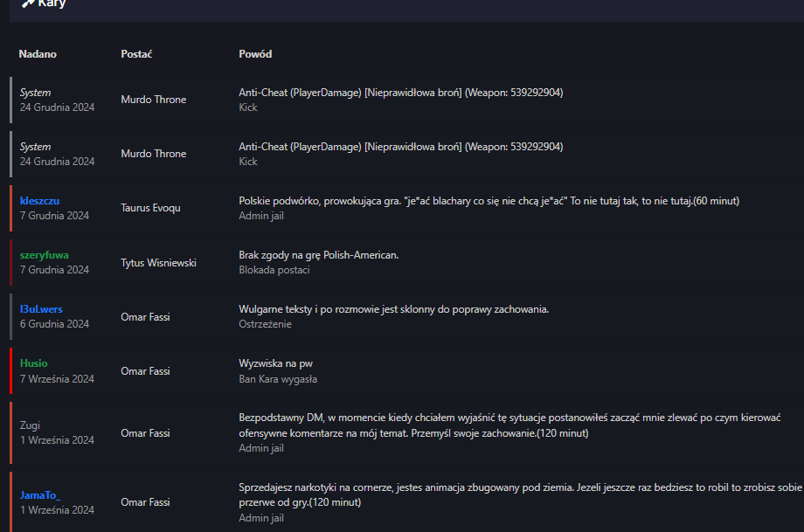Click Omar Fassi in I3uLwers row
This screenshot has width=804, height=532.
[145, 317]
